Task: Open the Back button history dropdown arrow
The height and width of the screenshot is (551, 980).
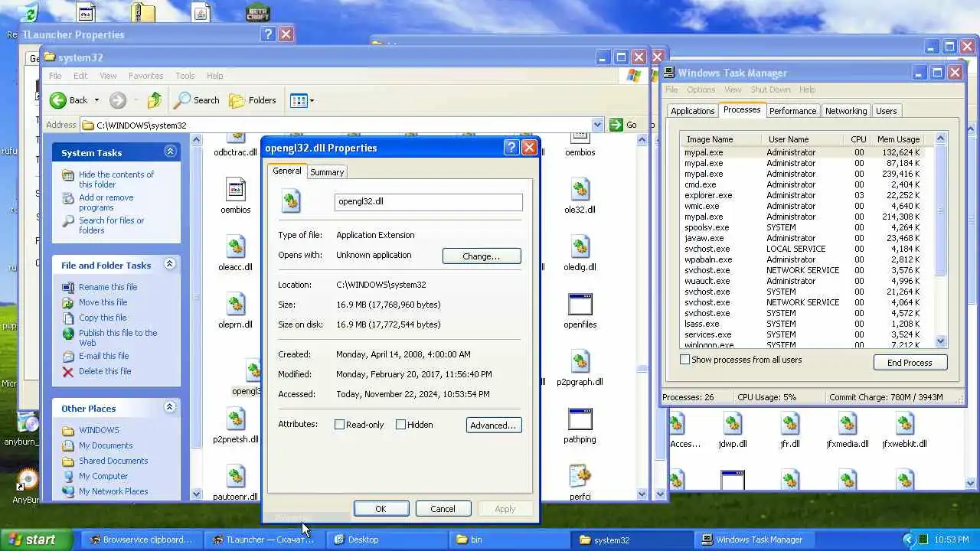Action: click(96, 100)
